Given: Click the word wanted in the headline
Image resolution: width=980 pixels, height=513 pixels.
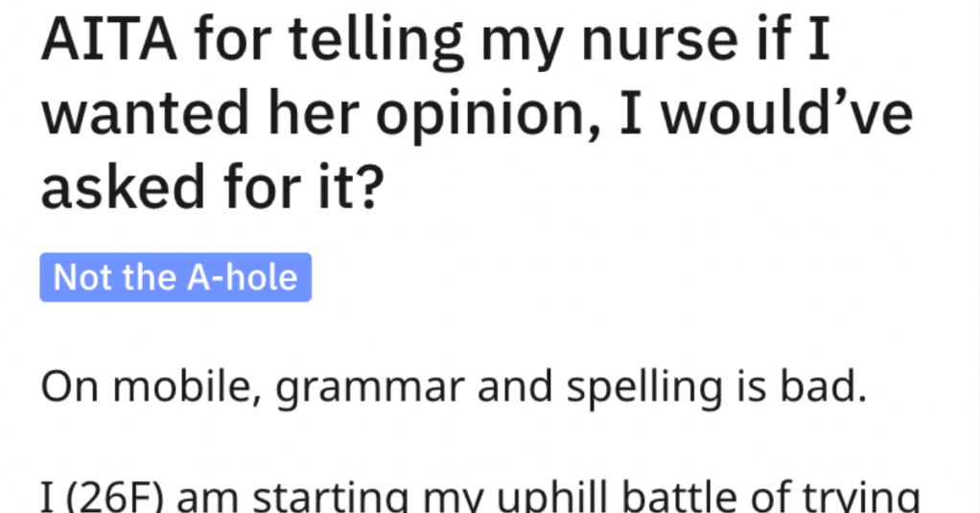Looking at the screenshot, I should click(x=146, y=113).
